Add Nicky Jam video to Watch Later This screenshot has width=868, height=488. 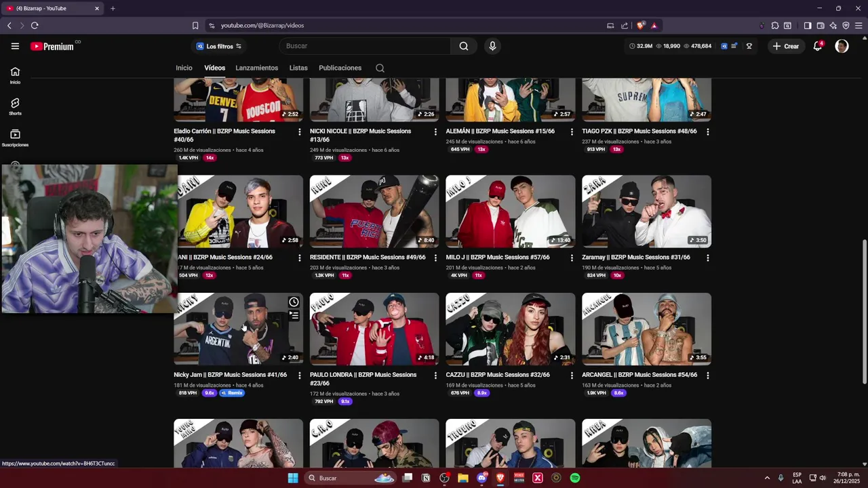tap(294, 302)
